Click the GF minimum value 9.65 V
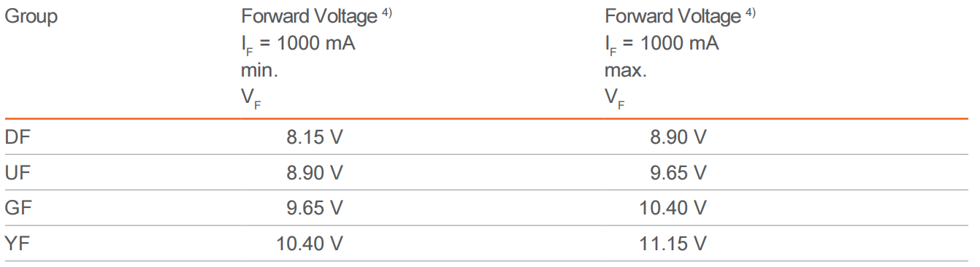Image resolution: width=980 pixels, height=267 pixels. pos(315,208)
